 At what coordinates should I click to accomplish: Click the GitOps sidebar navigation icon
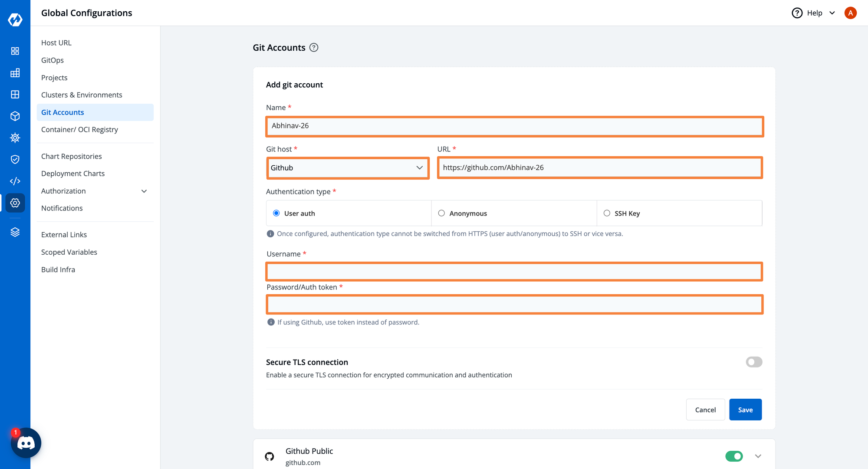53,59
